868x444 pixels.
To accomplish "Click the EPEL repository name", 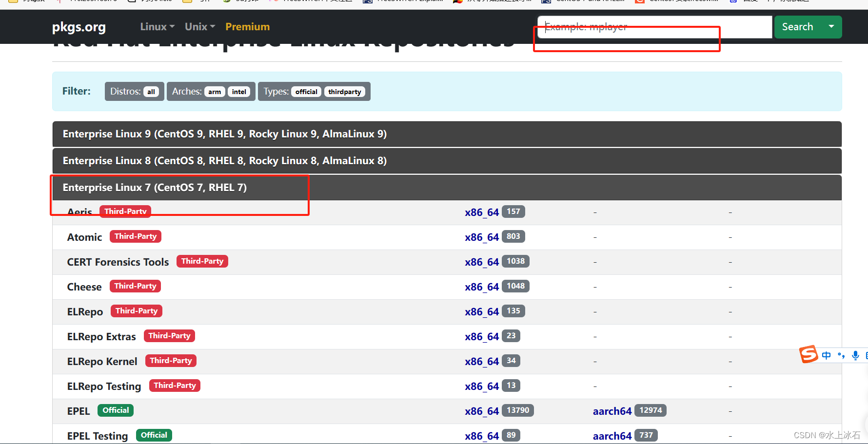I will [x=79, y=411].
